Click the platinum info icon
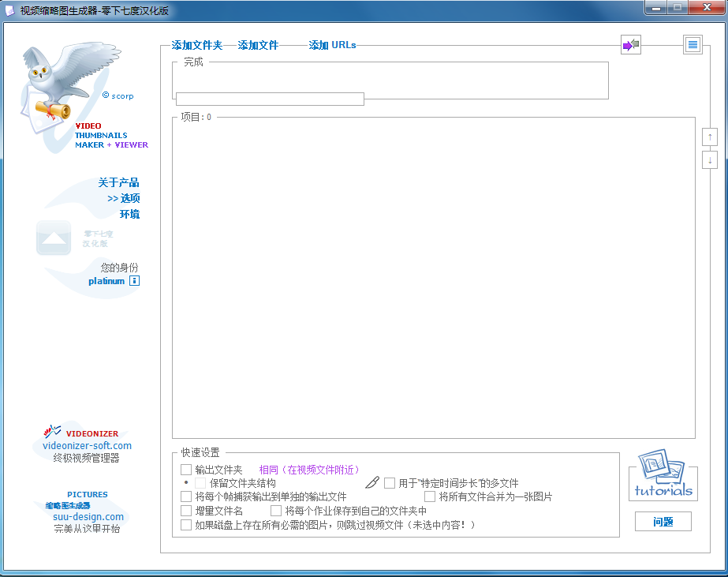The width and height of the screenshot is (728, 577). (x=134, y=280)
